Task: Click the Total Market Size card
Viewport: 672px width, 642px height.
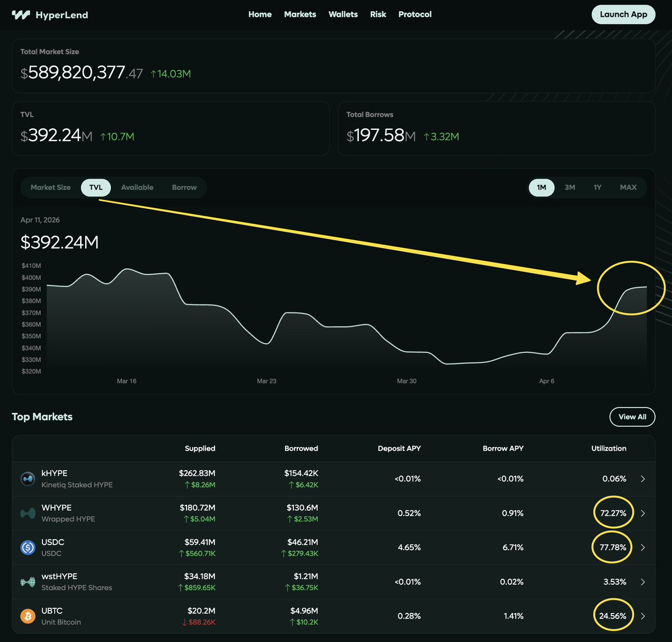Action: (x=334, y=66)
